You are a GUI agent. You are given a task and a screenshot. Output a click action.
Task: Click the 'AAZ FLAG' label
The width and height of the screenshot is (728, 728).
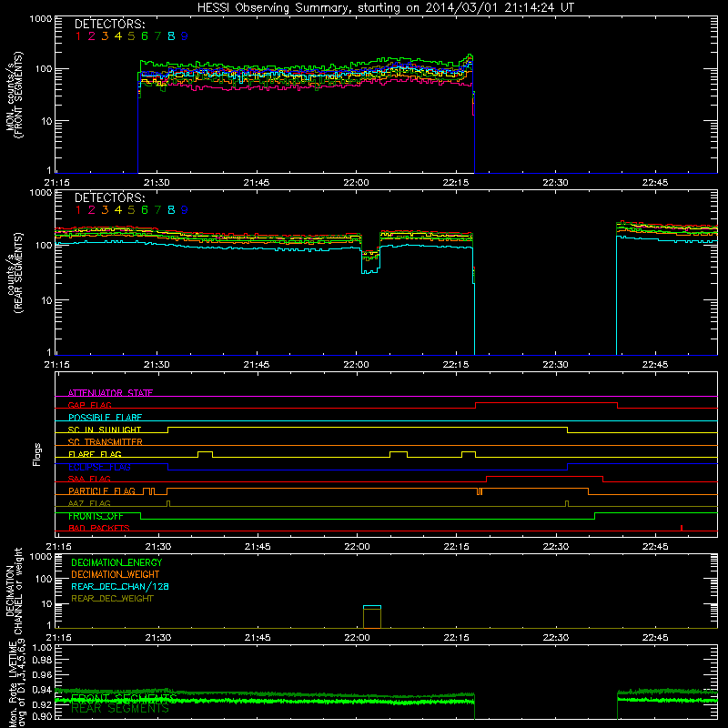[89, 503]
